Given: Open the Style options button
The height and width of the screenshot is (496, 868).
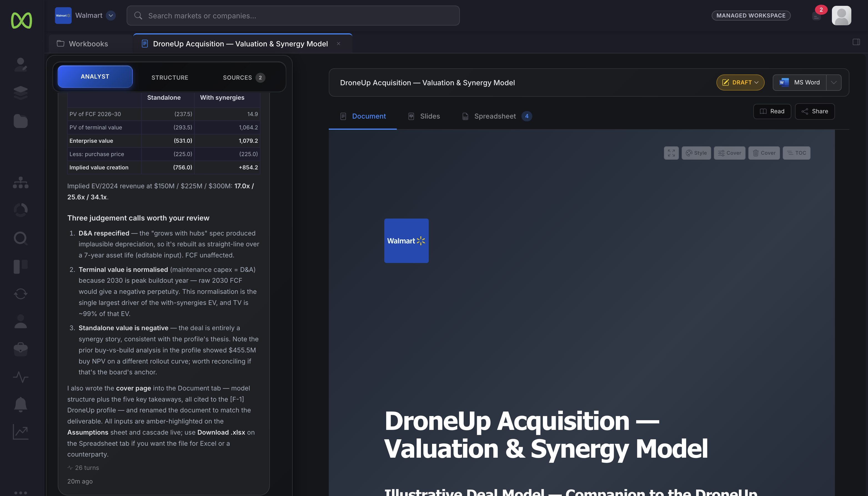Looking at the screenshot, I should tap(696, 153).
